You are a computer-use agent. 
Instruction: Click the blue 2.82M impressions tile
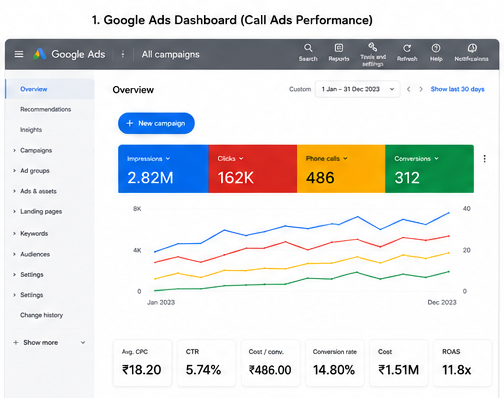[x=163, y=169]
